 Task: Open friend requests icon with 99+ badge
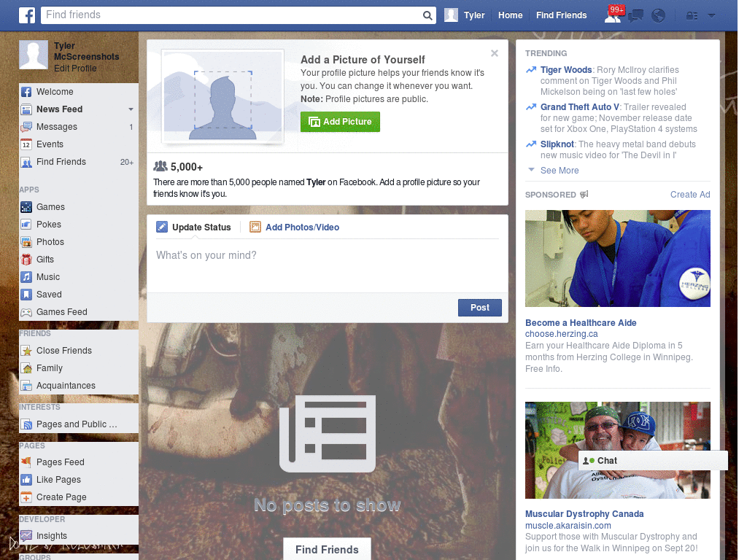point(614,15)
